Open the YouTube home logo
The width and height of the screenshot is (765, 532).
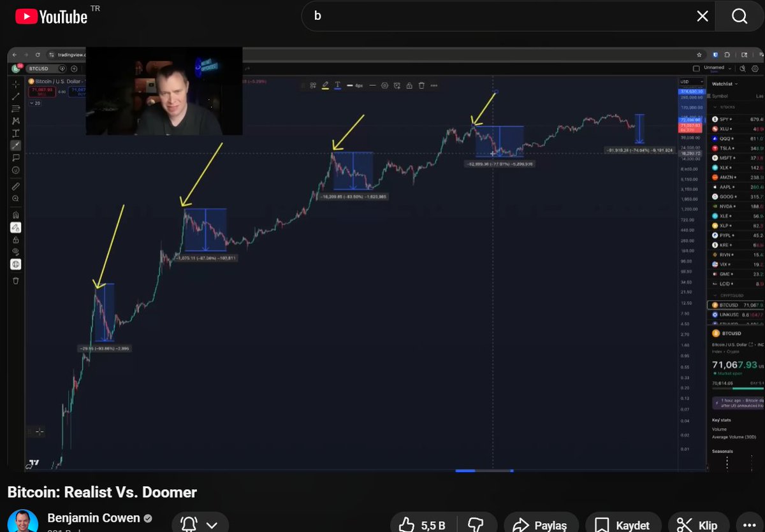click(51, 16)
